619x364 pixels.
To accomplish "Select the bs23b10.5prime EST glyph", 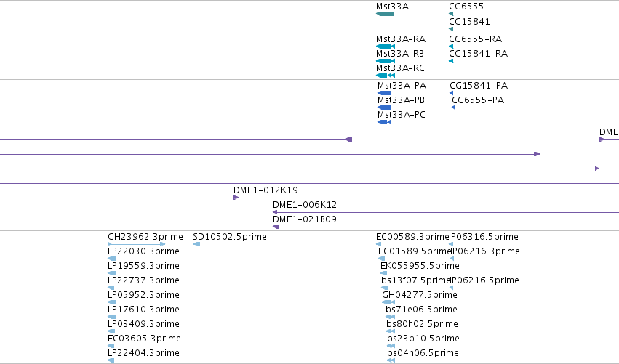I will (x=391, y=346).
